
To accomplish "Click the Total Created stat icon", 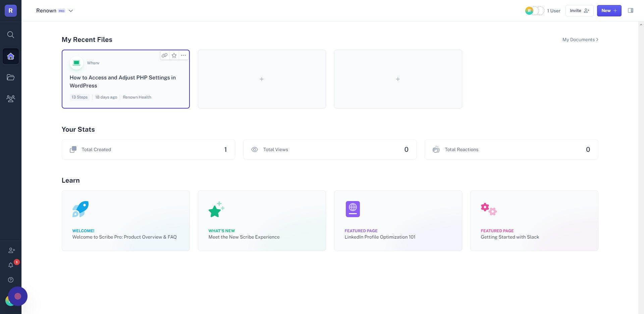I will tap(73, 149).
